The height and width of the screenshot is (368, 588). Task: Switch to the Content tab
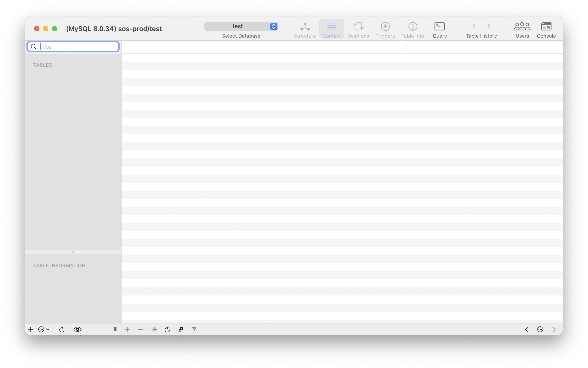click(x=331, y=30)
